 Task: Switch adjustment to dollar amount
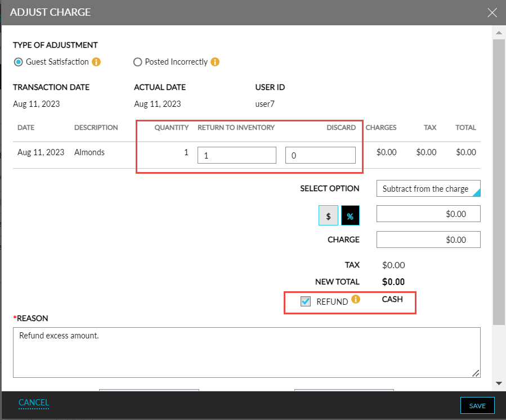[328, 215]
